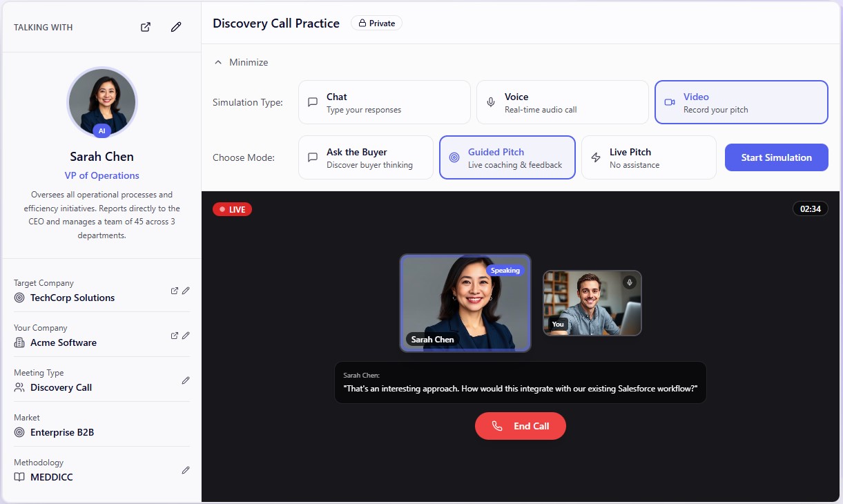Click the Private visibility badge

point(376,23)
